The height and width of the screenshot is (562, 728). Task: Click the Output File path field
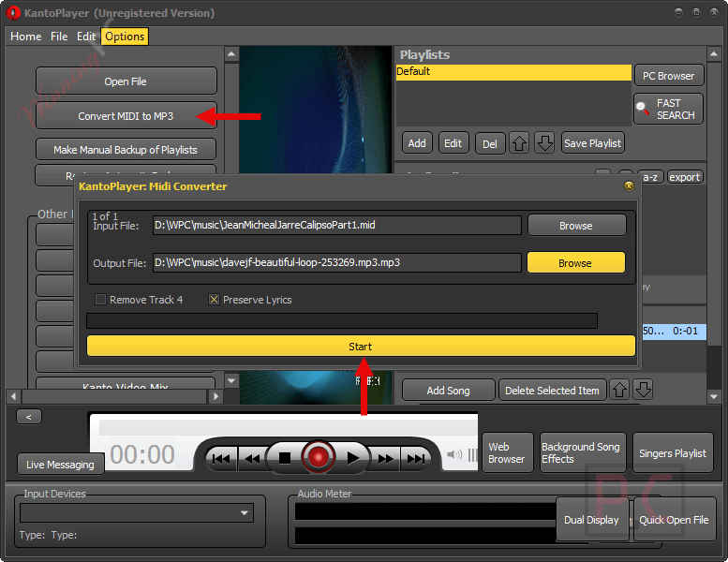pos(337,262)
